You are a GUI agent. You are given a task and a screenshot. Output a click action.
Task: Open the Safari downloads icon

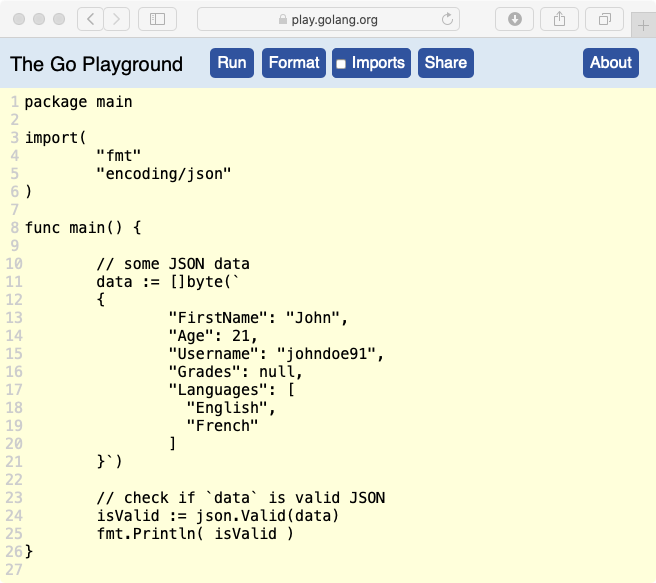[x=515, y=19]
